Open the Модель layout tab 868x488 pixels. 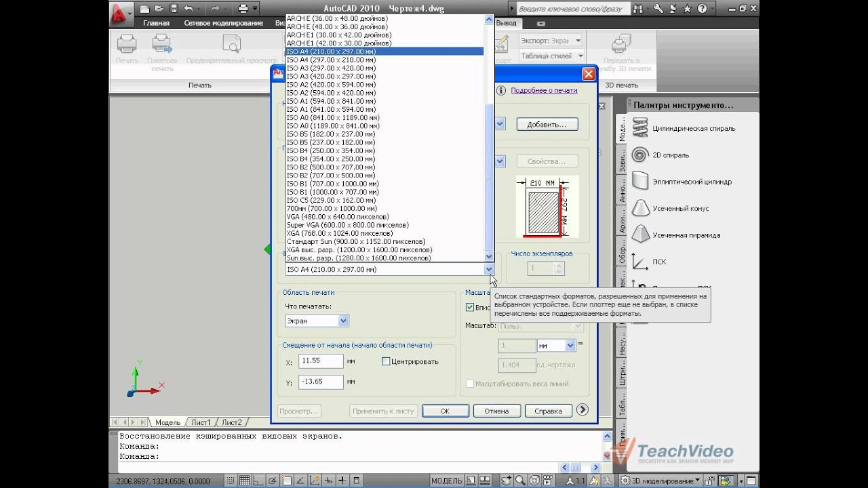point(167,422)
